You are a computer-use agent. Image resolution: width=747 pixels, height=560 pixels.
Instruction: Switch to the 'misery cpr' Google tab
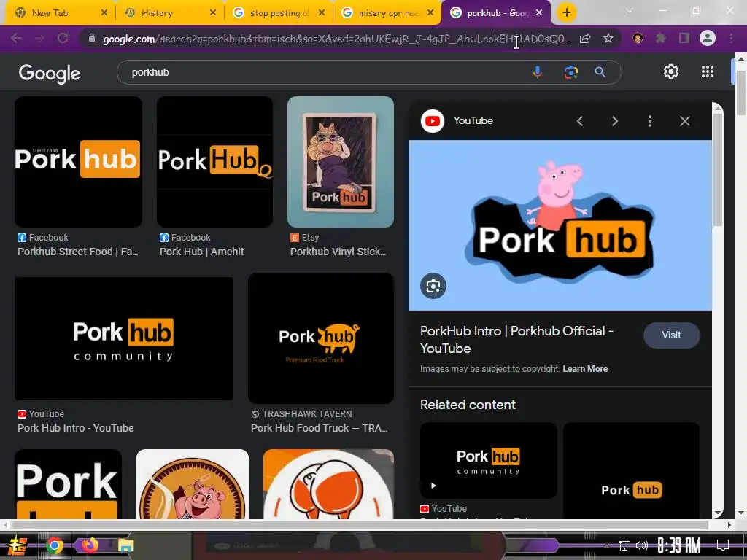(388, 13)
